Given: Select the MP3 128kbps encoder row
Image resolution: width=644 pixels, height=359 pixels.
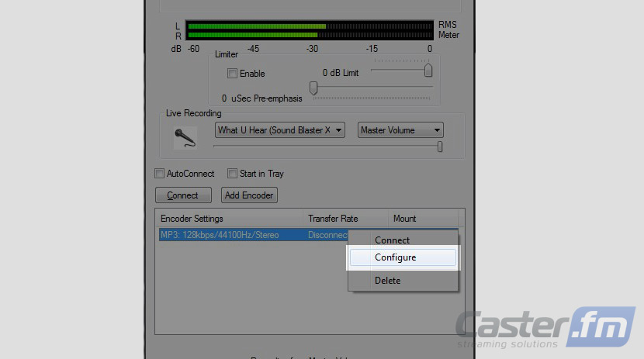Looking at the screenshot, I should (x=254, y=235).
